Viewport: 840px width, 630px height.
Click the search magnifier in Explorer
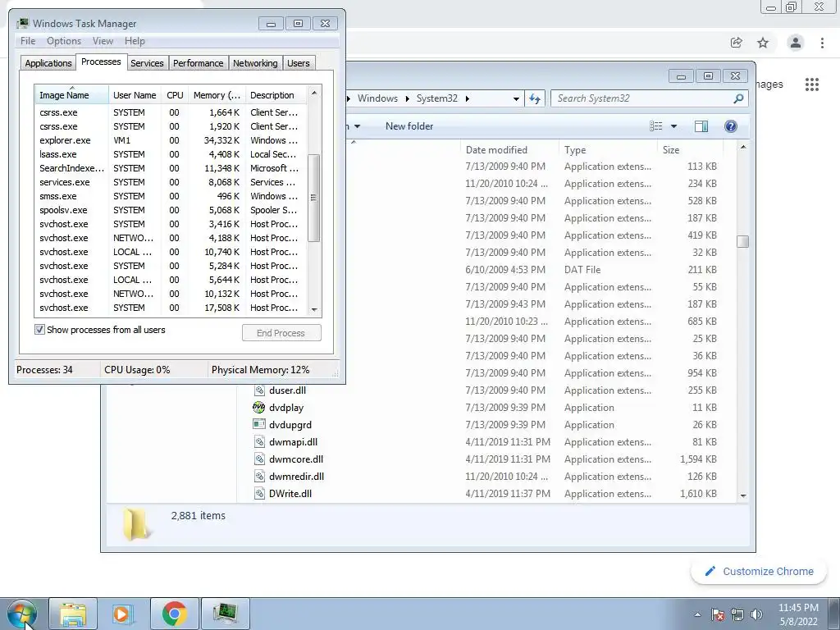point(738,98)
